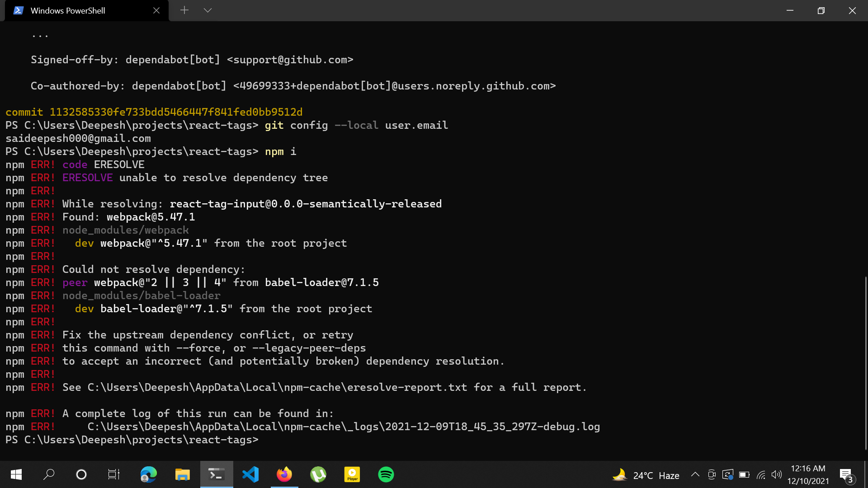Open Task View from taskbar

tap(113, 474)
